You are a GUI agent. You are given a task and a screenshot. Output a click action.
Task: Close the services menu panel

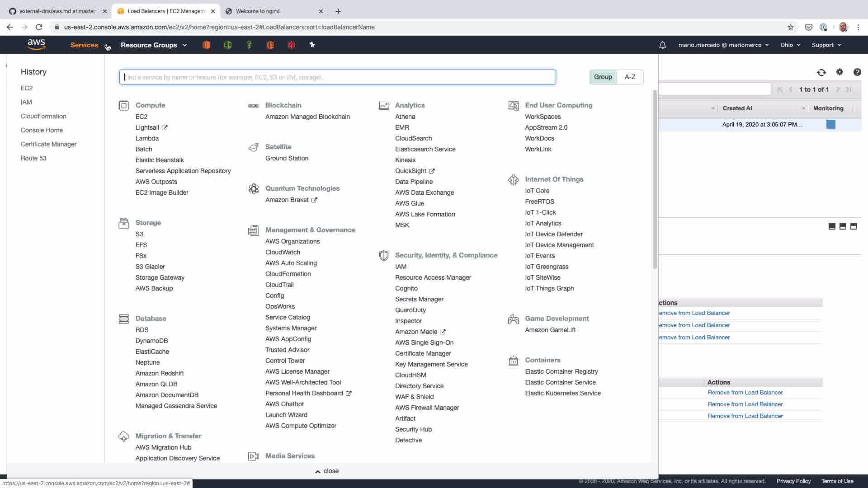tap(327, 471)
